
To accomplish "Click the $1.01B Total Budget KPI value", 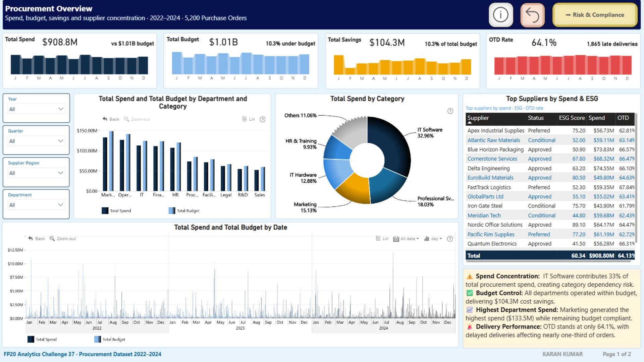I will tap(223, 42).
